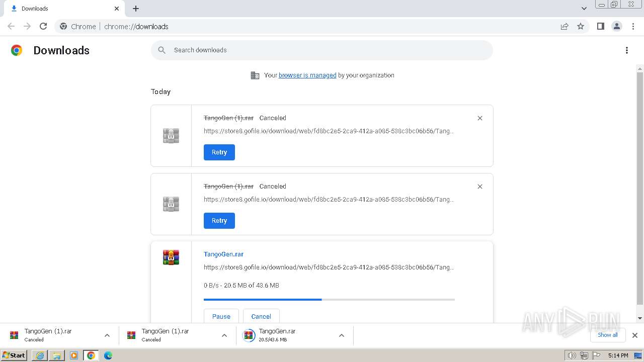This screenshot has width=644, height=362.
Task: Retry the first canceled TangoGen (1).rar download
Action: pos(219,152)
